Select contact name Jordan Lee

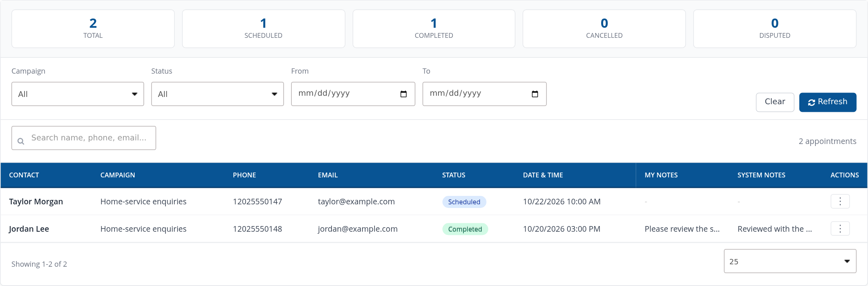[29, 229]
